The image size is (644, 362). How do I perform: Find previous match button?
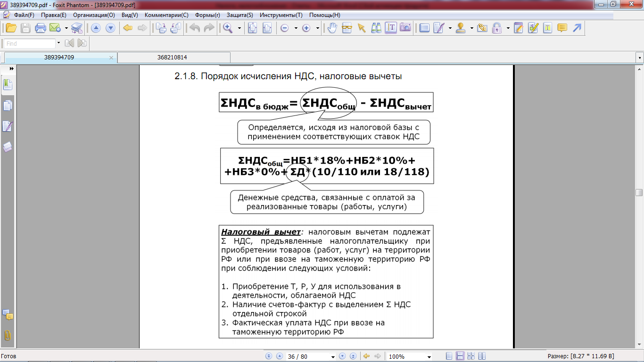point(69,43)
